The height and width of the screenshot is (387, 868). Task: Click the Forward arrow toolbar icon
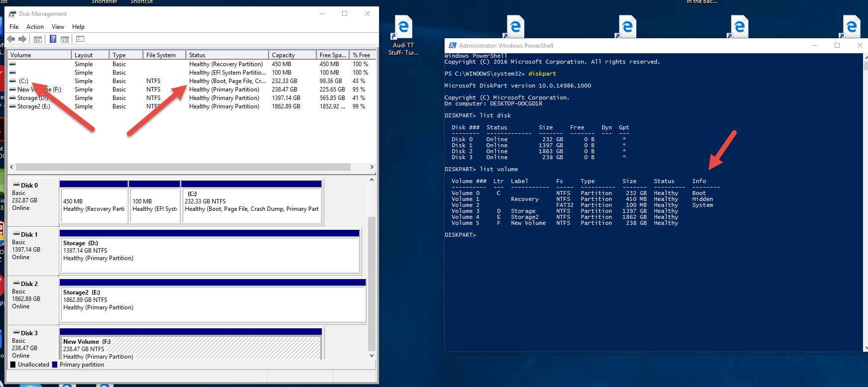tap(22, 39)
